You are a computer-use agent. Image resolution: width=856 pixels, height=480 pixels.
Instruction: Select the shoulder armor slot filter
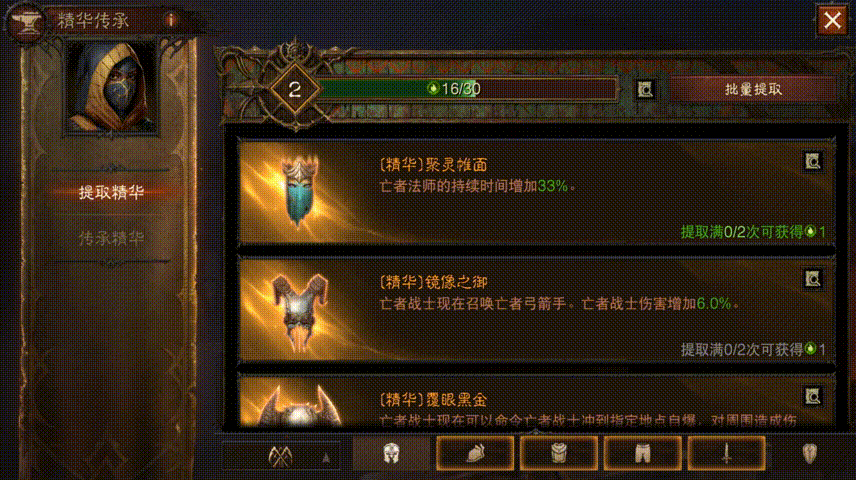[475, 453]
